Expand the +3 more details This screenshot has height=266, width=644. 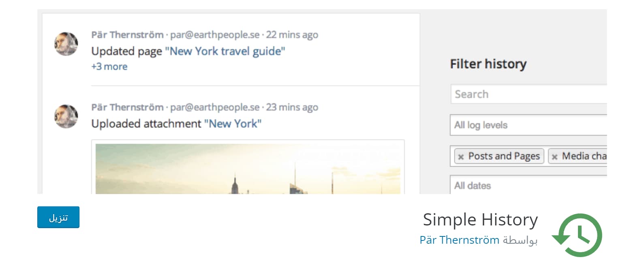(109, 66)
